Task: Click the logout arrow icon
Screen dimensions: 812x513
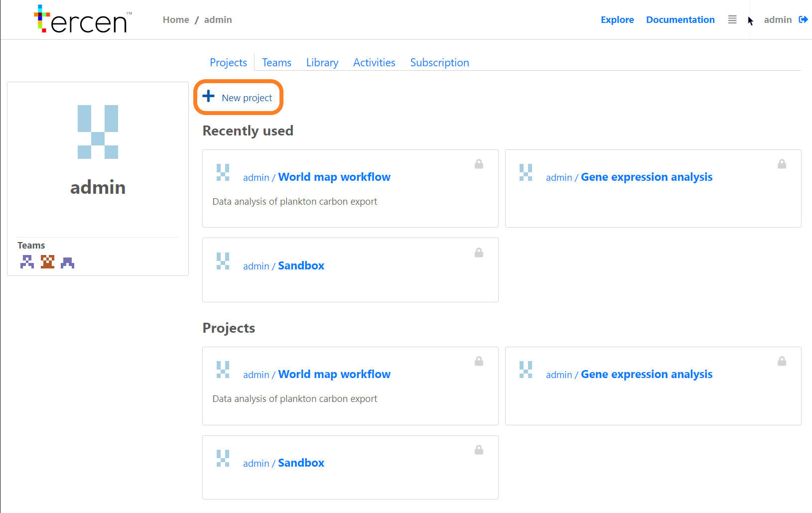Action: point(803,19)
